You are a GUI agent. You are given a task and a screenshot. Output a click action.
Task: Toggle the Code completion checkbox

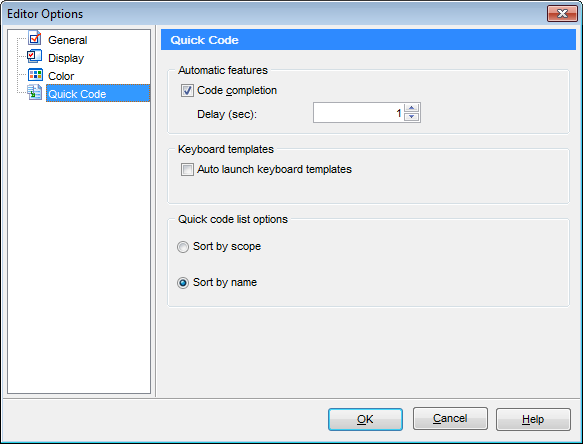tap(187, 90)
